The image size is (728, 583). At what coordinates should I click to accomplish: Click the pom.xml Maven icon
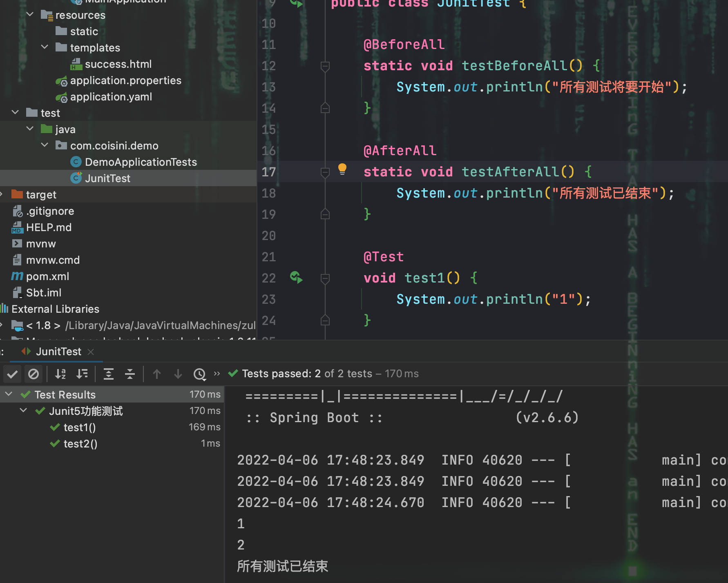(17, 276)
